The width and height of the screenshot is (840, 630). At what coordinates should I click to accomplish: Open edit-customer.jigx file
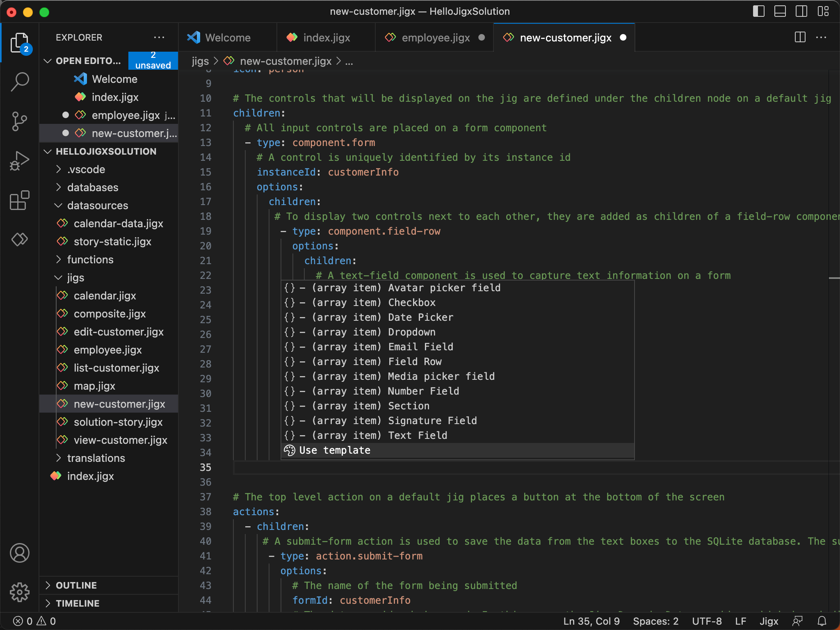coord(109,332)
